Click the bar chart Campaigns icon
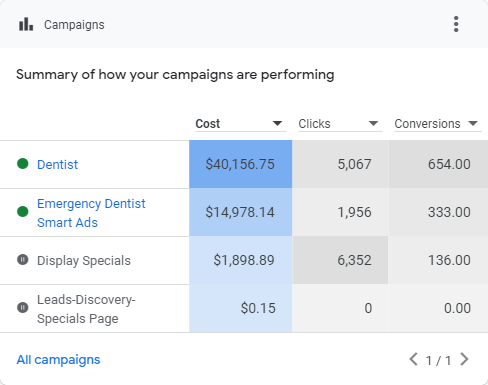This screenshot has height=385, width=488. (x=26, y=24)
